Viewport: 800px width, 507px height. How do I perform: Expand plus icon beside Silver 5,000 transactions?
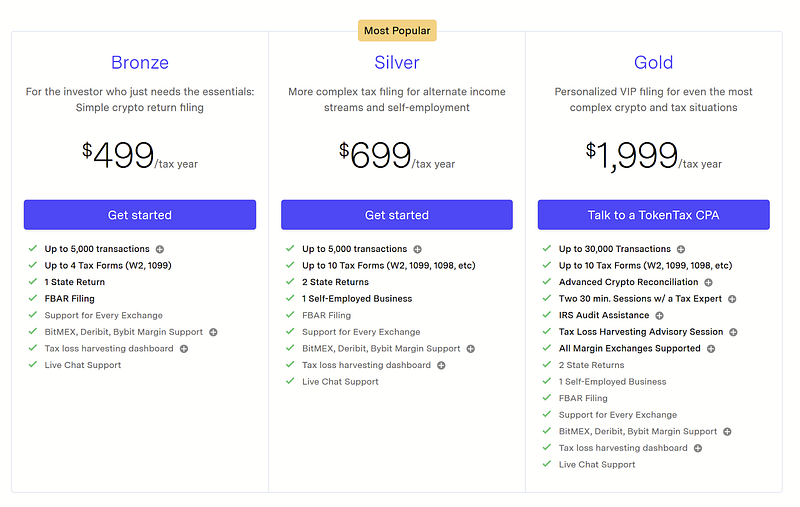click(417, 249)
